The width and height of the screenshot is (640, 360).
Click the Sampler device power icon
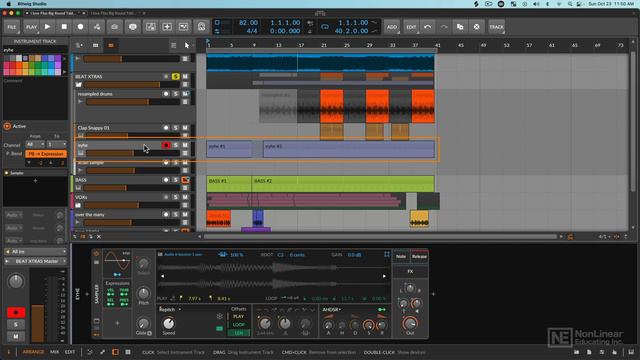96,253
